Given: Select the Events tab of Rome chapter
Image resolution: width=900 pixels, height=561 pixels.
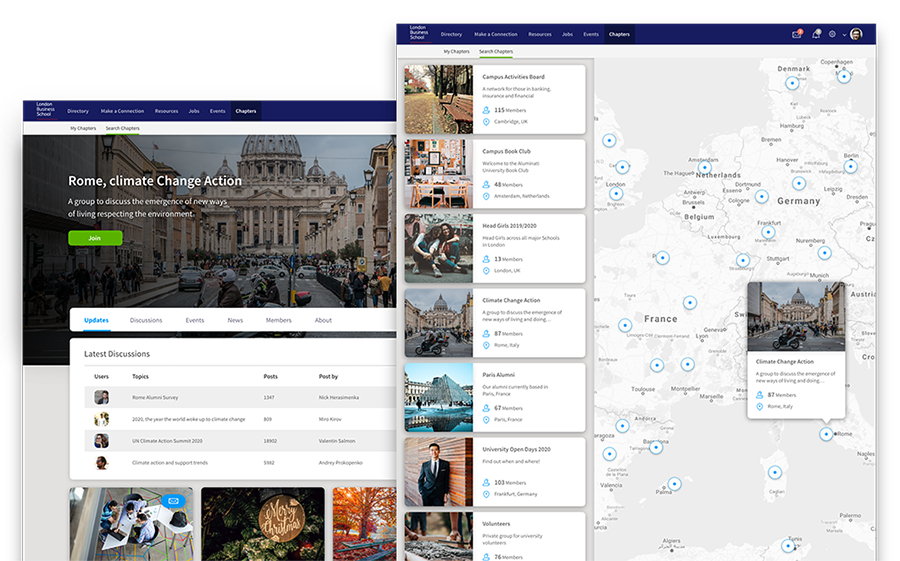Looking at the screenshot, I should (x=195, y=320).
